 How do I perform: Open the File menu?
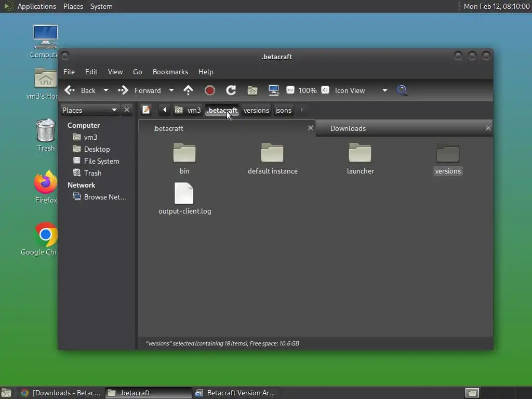tap(69, 72)
